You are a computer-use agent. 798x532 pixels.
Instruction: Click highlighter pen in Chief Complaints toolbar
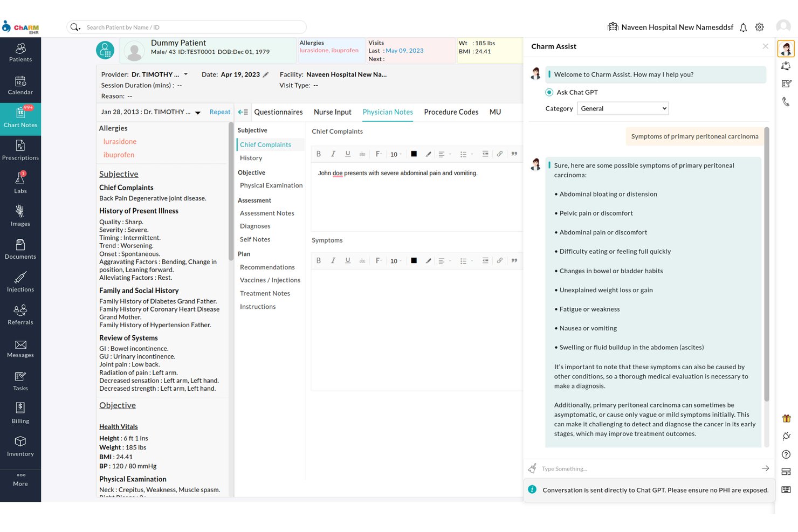(429, 154)
